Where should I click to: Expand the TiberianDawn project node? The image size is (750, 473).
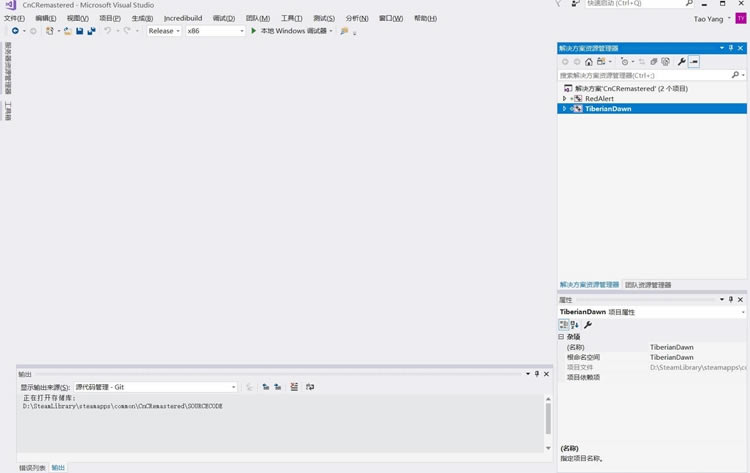coord(564,109)
